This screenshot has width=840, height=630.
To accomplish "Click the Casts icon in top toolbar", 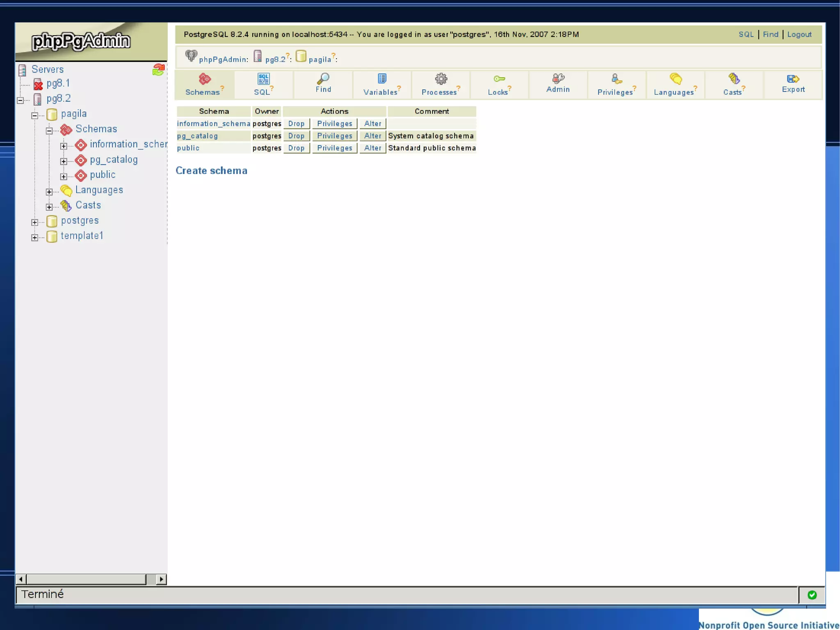I will (x=734, y=78).
